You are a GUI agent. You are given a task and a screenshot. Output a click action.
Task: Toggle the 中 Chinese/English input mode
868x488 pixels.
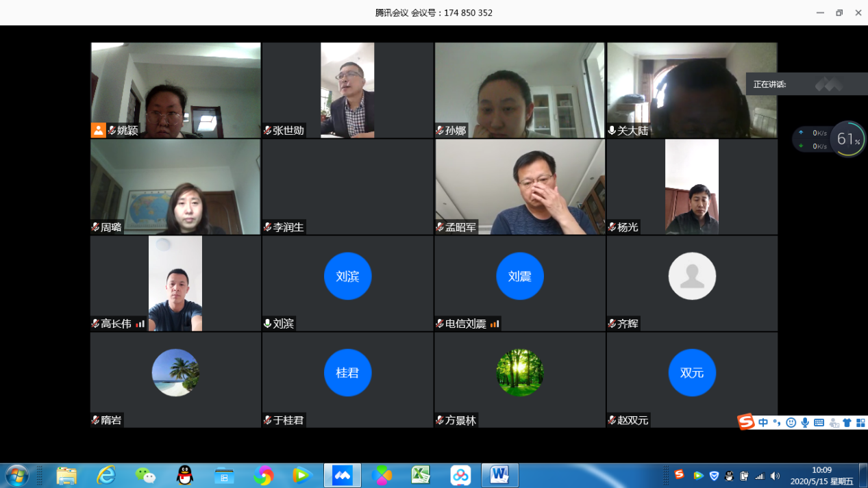click(x=763, y=423)
